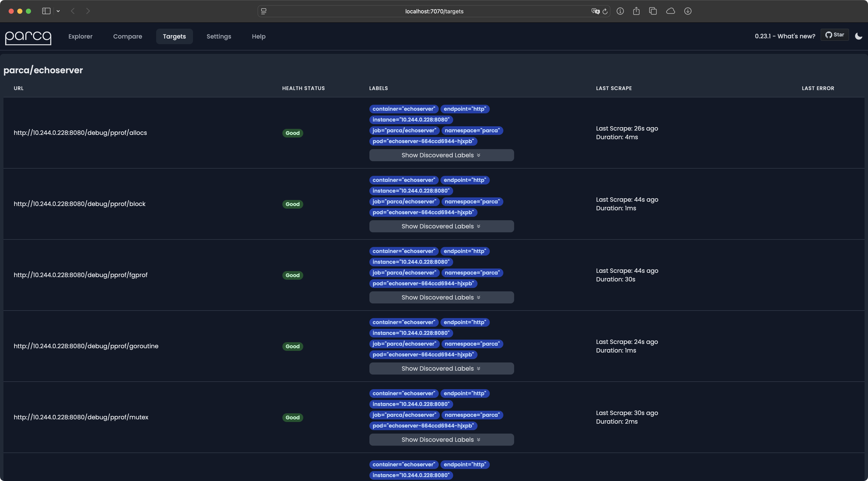Expand Show Discovered Labels for mutex target

click(x=441, y=440)
